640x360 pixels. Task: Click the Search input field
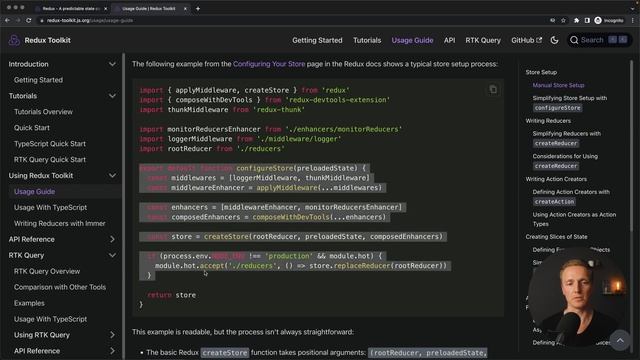click(x=599, y=40)
